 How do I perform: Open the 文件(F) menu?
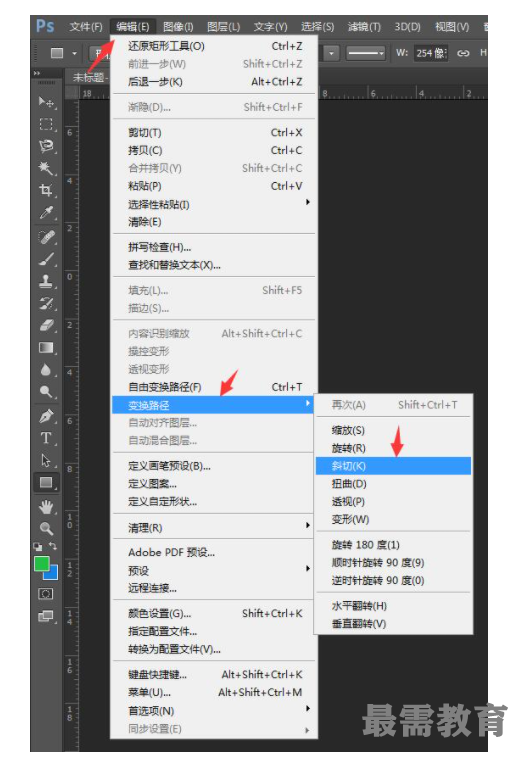[x=85, y=26]
